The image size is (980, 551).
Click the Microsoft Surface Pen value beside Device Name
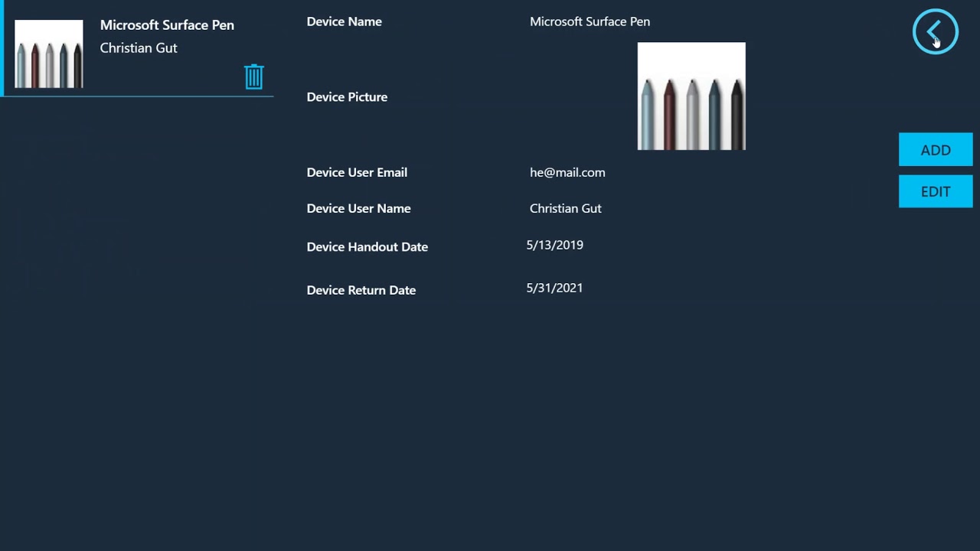[x=590, y=21]
